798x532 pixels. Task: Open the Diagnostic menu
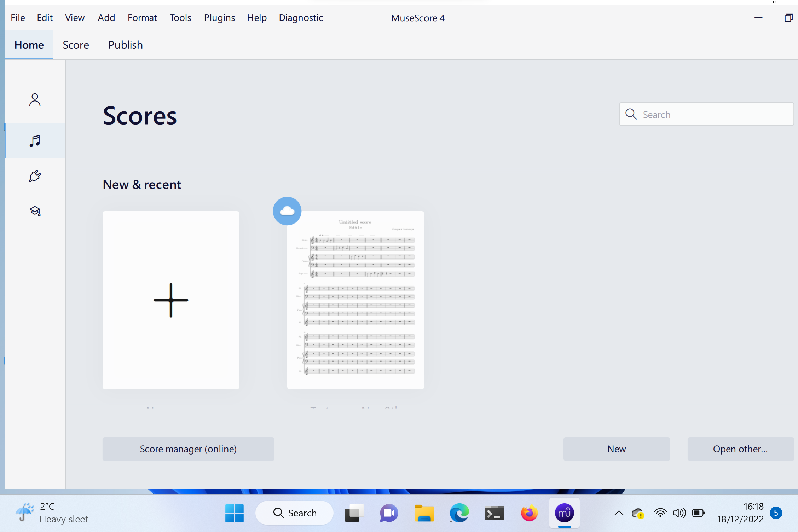pyautogui.click(x=300, y=17)
